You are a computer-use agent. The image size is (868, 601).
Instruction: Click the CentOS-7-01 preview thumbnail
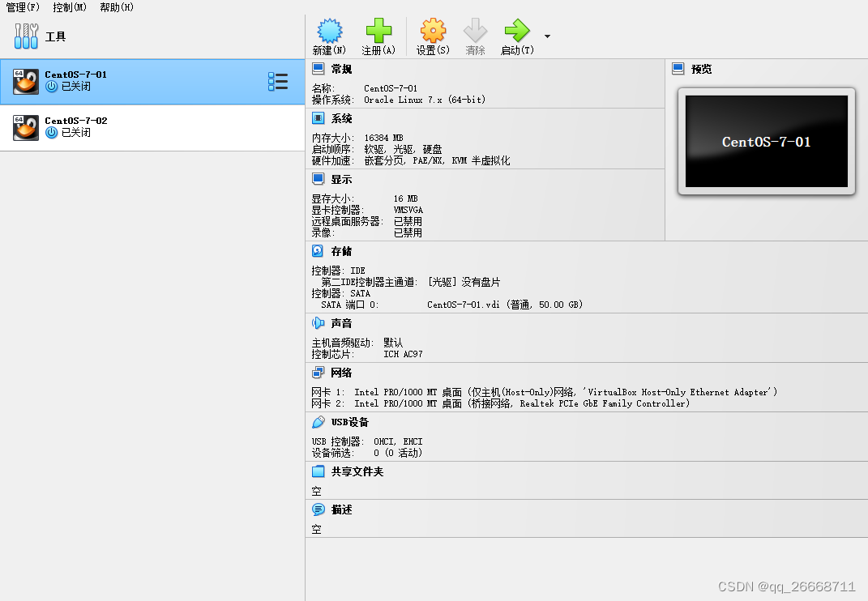point(766,142)
